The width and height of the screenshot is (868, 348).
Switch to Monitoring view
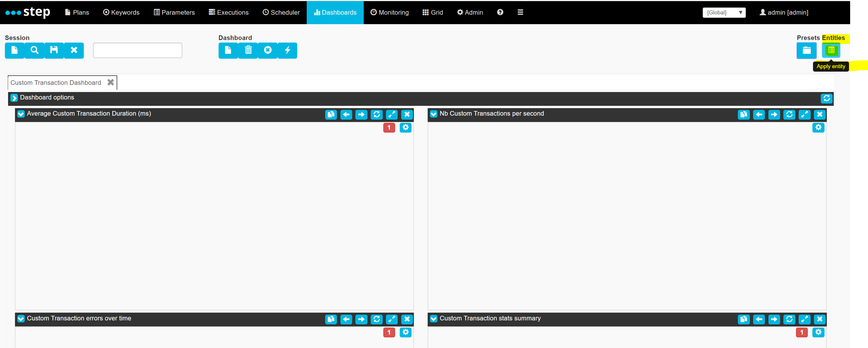pos(390,12)
